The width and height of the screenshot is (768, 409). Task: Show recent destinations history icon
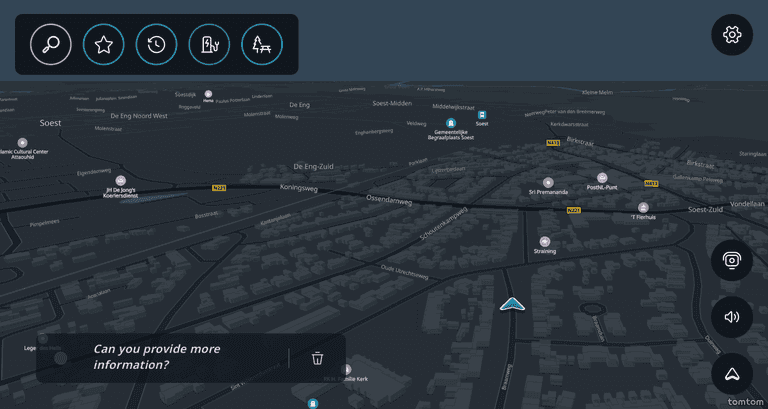(156, 44)
